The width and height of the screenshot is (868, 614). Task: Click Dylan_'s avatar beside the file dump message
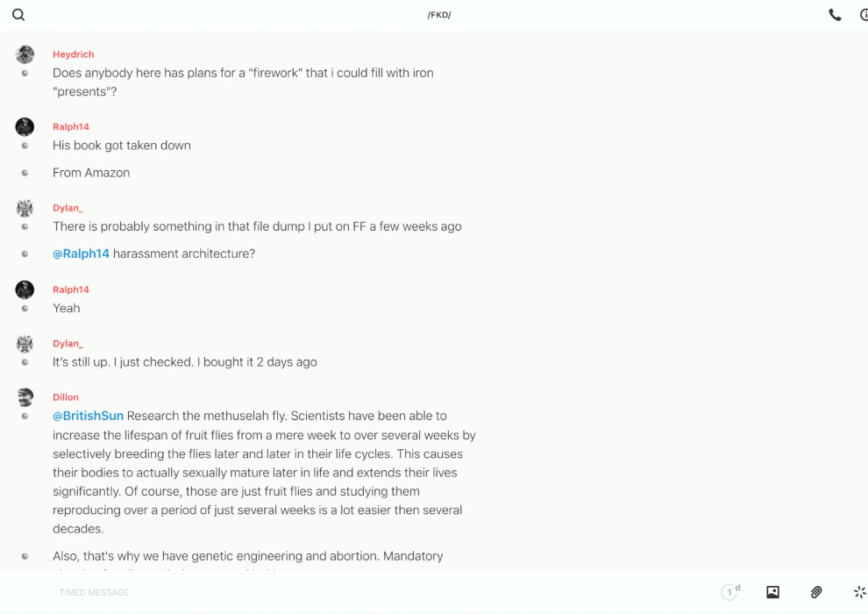[x=25, y=208]
